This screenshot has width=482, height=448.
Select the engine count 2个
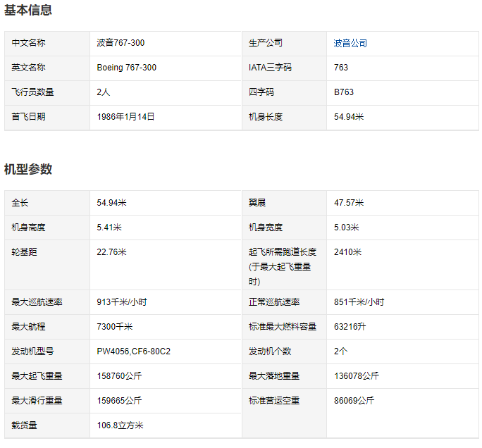[340, 351]
